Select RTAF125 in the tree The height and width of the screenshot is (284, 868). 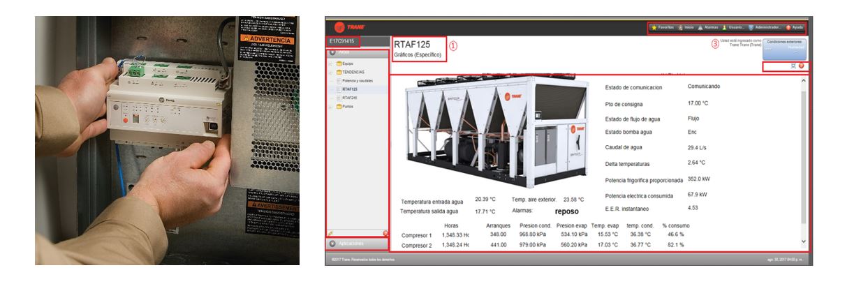(350, 89)
